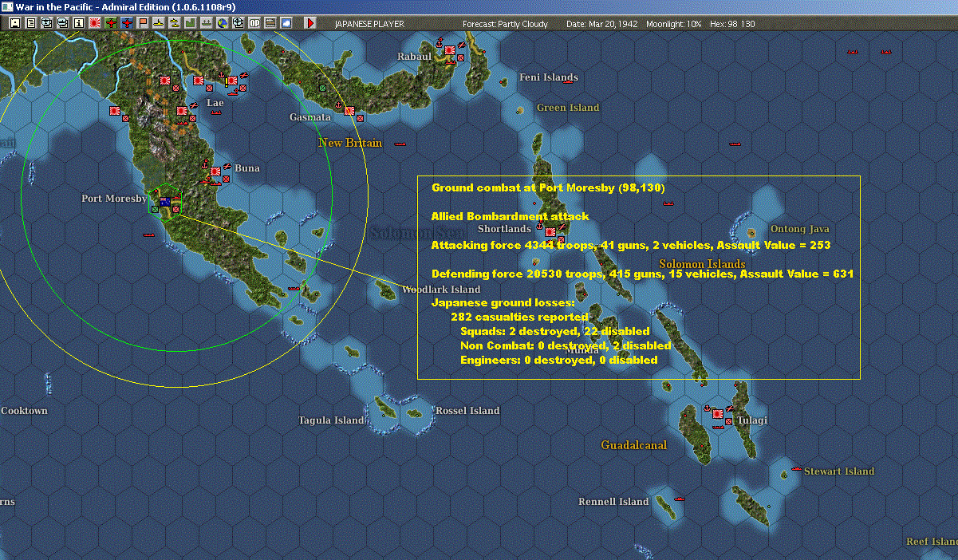Click the red ship near Rennell Island
The height and width of the screenshot is (560, 958).
tap(680, 498)
